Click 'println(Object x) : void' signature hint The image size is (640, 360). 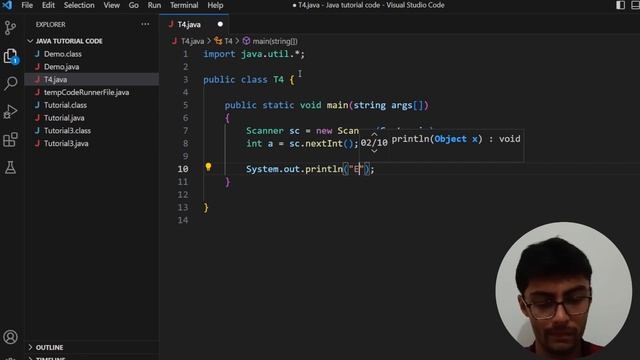456,139
